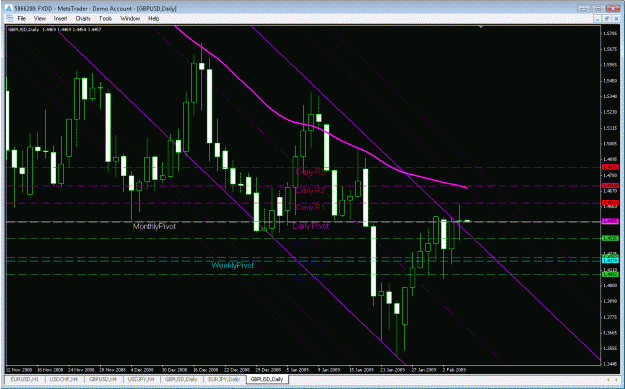Click the GBPUSD,Daily price header text

54,29
